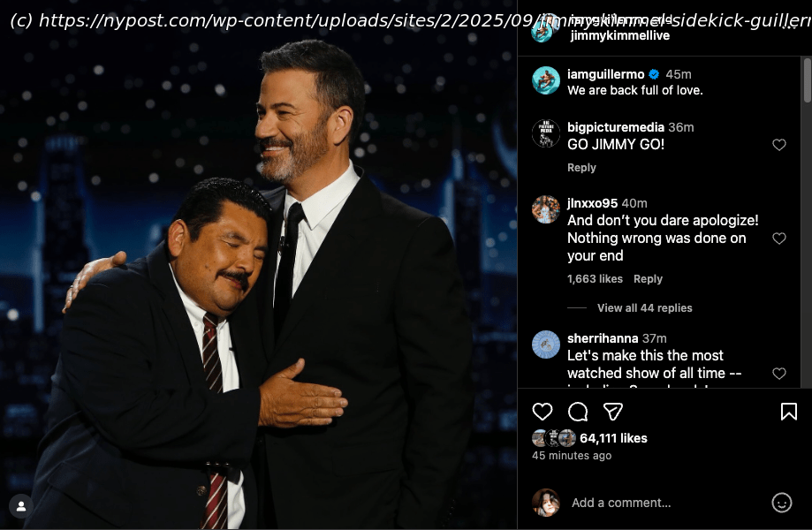Share the post via the paper plane icon
812x530 pixels.
click(612, 412)
